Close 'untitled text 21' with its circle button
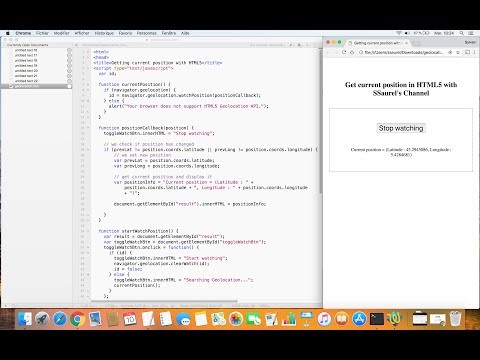The image size is (480, 360). coord(69,76)
